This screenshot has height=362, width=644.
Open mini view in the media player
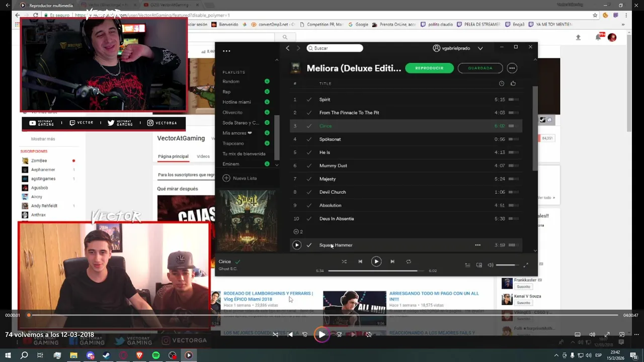(622, 335)
